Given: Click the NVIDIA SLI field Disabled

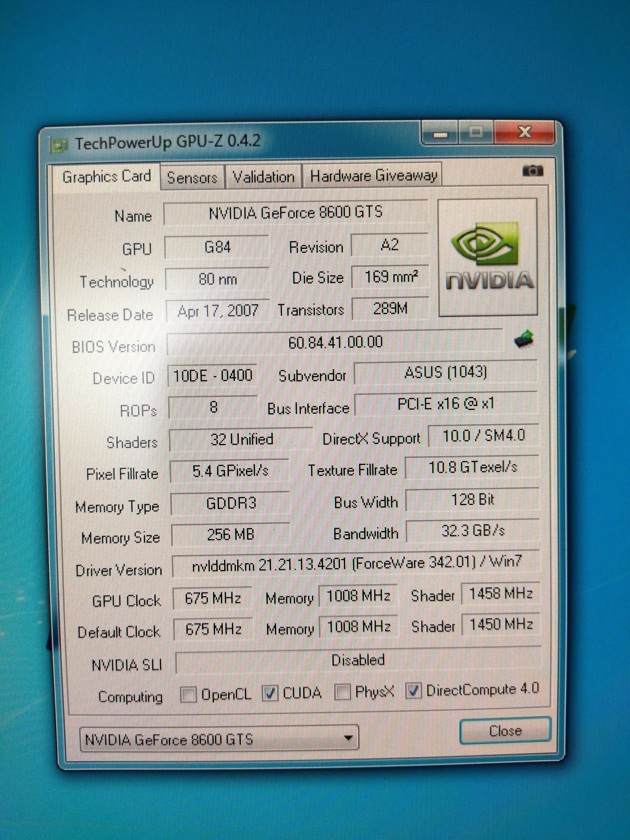Looking at the screenshot, I should [358, 660].
